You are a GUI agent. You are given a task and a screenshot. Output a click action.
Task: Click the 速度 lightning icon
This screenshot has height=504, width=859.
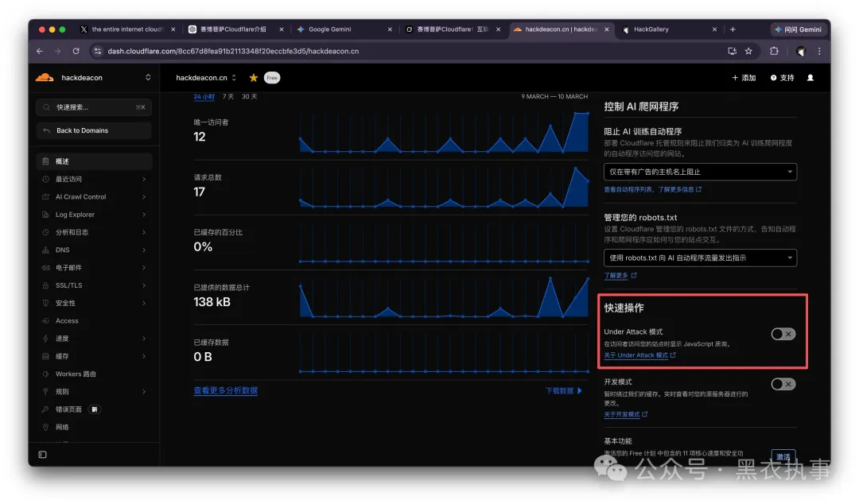tap(45, 339)
